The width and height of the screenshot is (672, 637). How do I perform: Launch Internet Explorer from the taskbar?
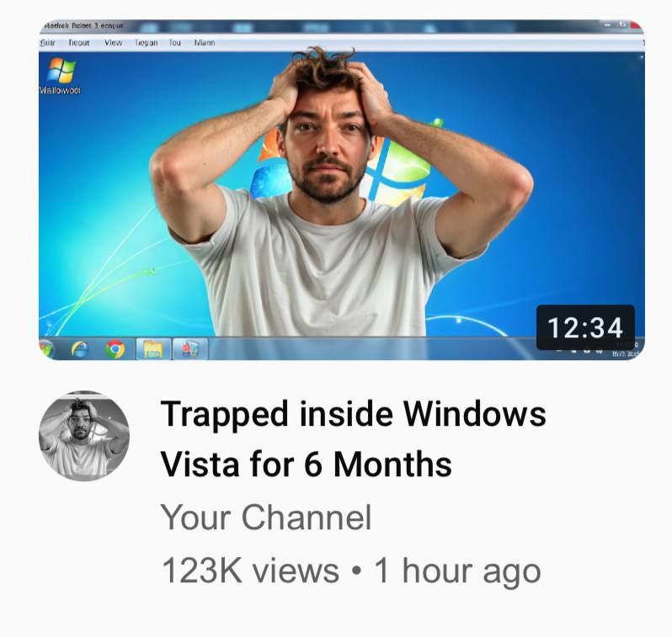coord(80,349)
